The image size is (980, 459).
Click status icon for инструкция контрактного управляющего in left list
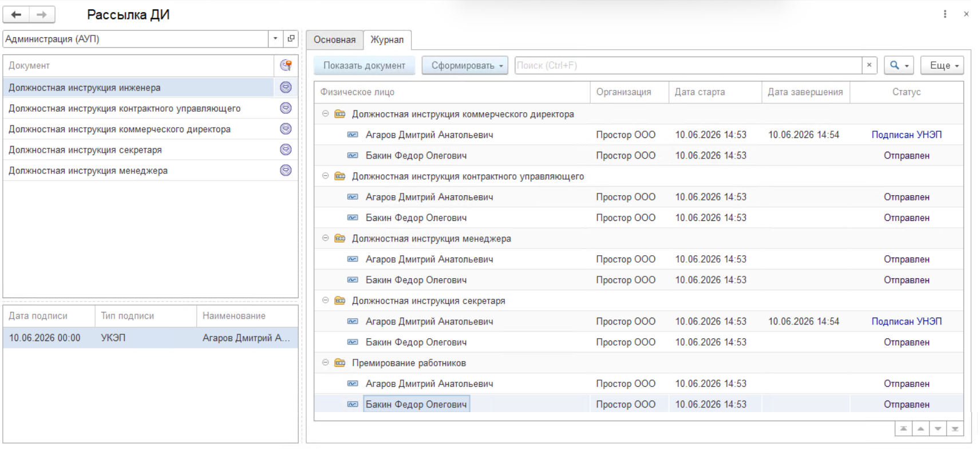[286, 108]
